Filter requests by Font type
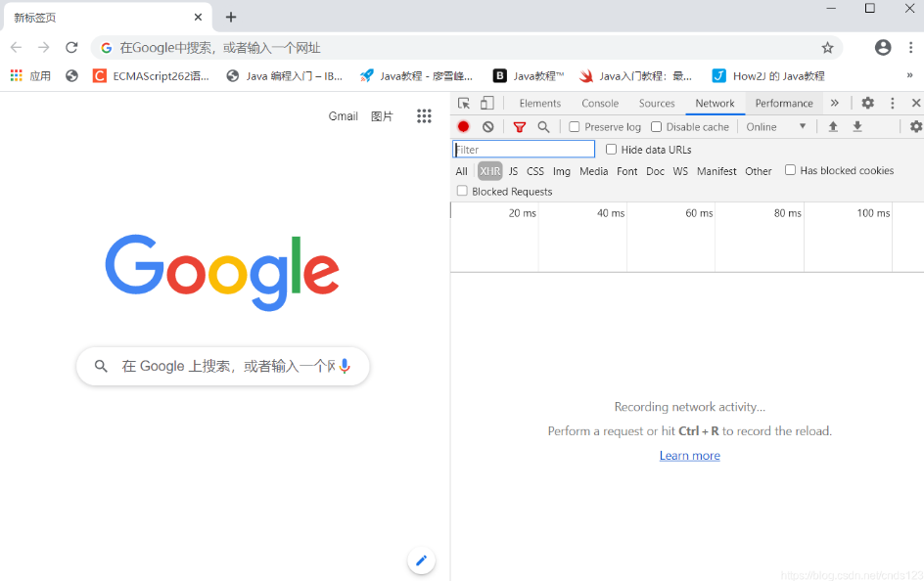This screenshot has height=581, width=924. click(x=627, y=171)
